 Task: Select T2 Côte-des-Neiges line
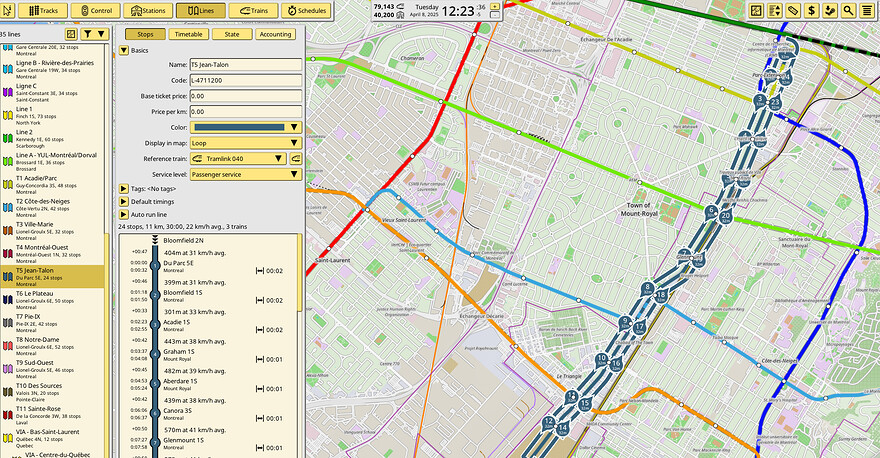(52, 208)
